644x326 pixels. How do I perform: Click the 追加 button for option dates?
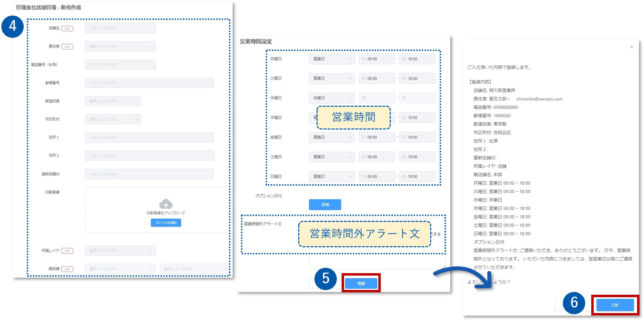pyautogui.click(x=325, y=204)
